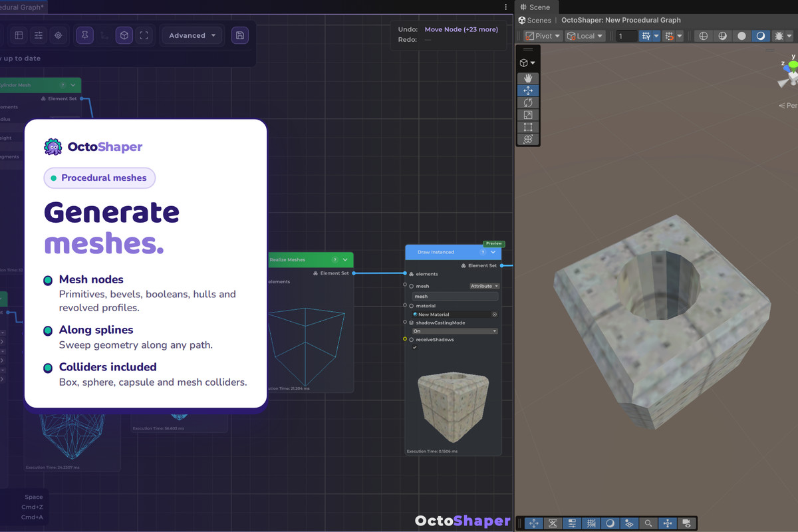Select the Move tool in Scene toolbar

point(528,90)
